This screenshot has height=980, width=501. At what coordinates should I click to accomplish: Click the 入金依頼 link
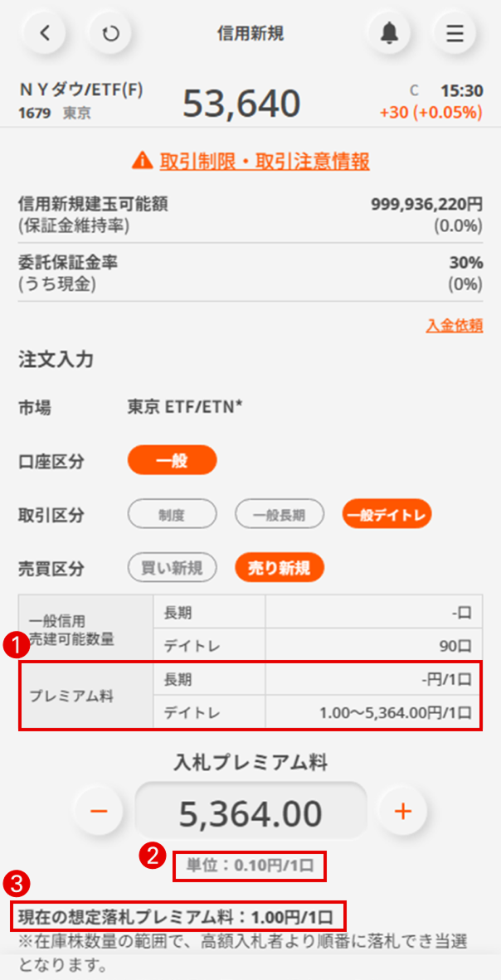454,326
